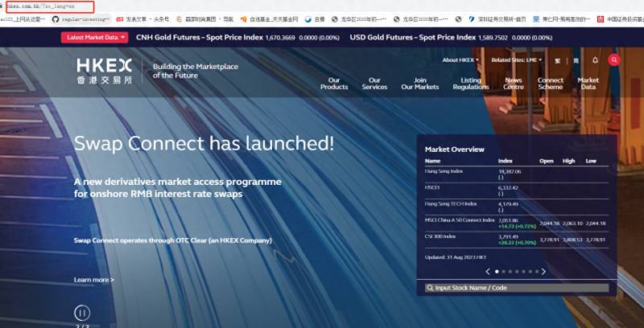
Task: Click Hang Seng Index value 18,382.06
Action: coord(510,171)
